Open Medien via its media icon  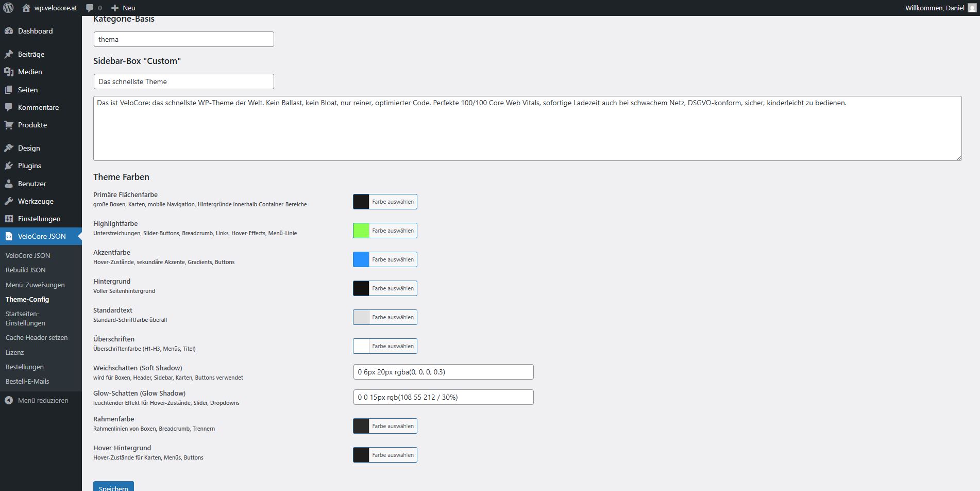pos(9,72)
